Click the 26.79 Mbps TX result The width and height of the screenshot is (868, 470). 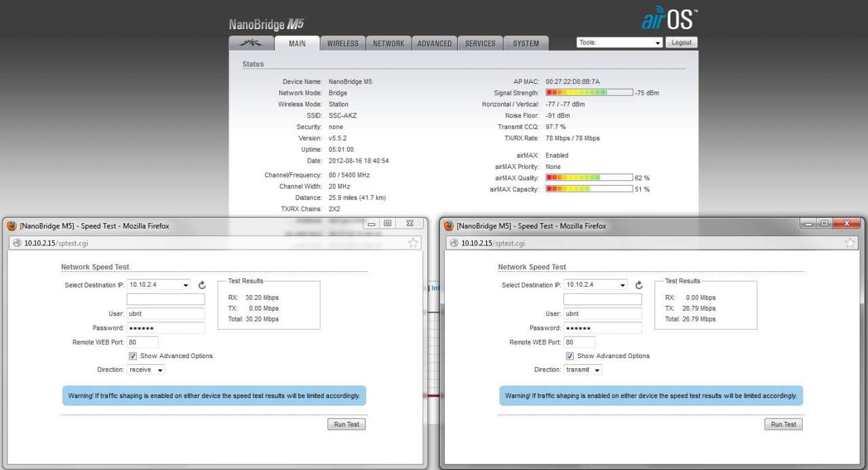point(698,308)
